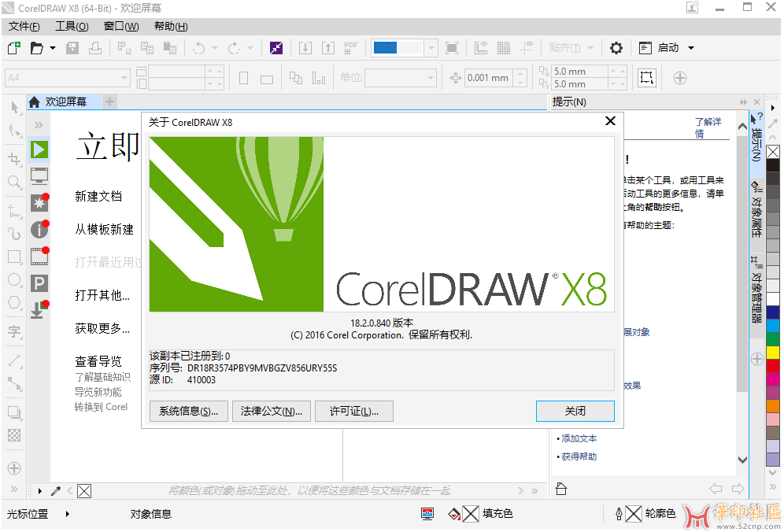Click 打开其他... link
The width and height of the screenshot is (784, 532).
click(102, 295)
